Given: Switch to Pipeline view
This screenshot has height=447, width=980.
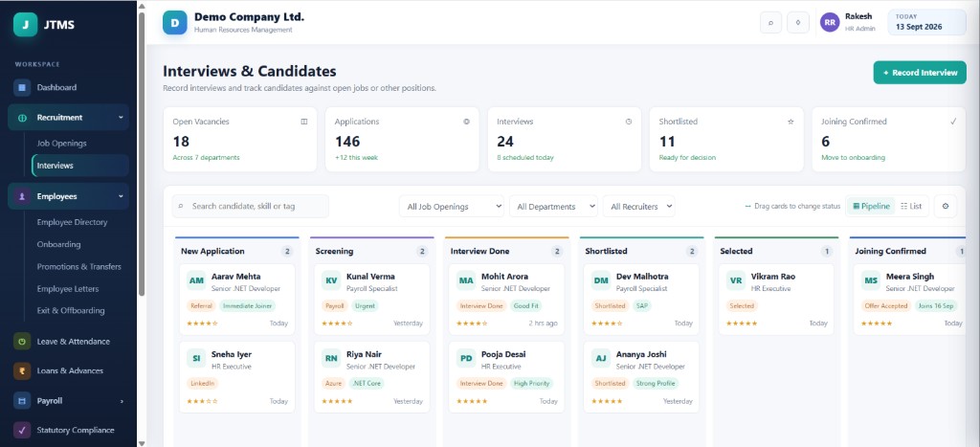Looking at the screenshot, I should pyautogui.click(x=871, y=207).
